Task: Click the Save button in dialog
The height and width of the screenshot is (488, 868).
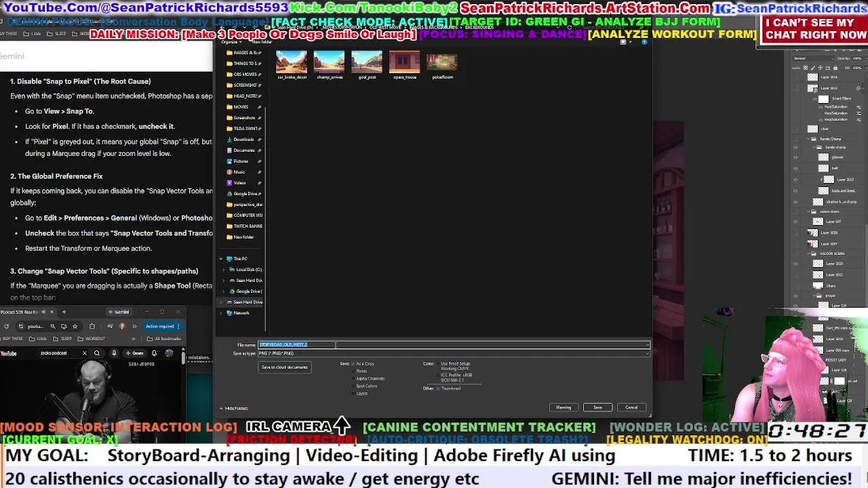Action: pyautogui.click(x=597, y=407)
